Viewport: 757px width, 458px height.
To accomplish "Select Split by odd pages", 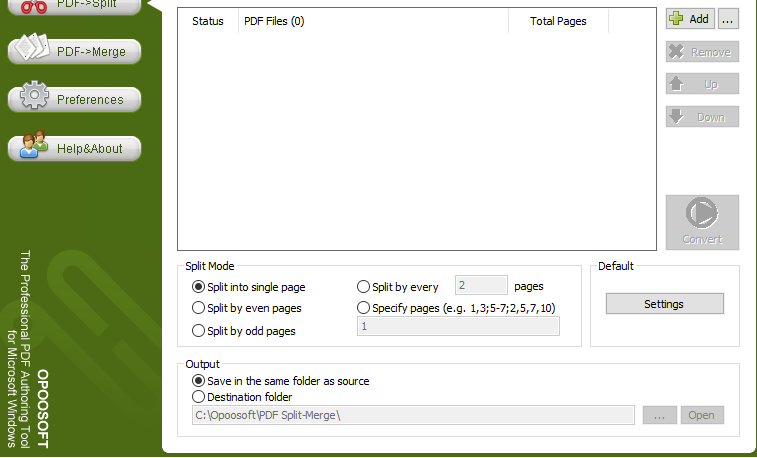I will tap(244, 331).
